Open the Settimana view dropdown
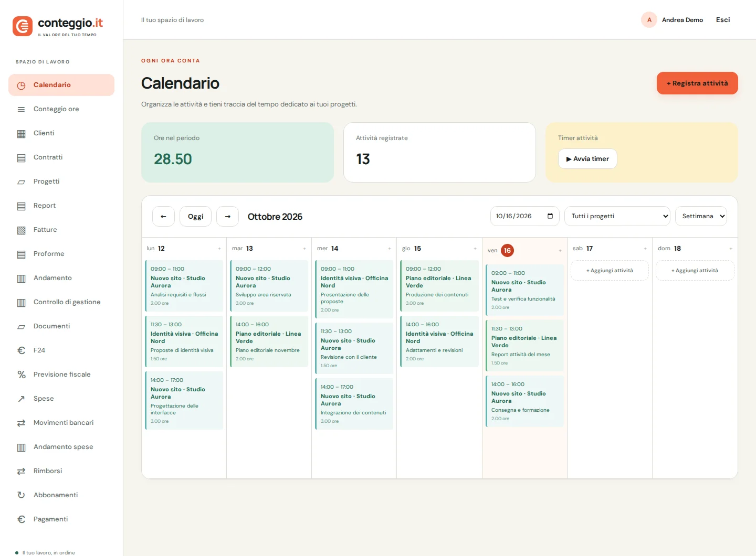756x556 pixels. tap(701, 216)
